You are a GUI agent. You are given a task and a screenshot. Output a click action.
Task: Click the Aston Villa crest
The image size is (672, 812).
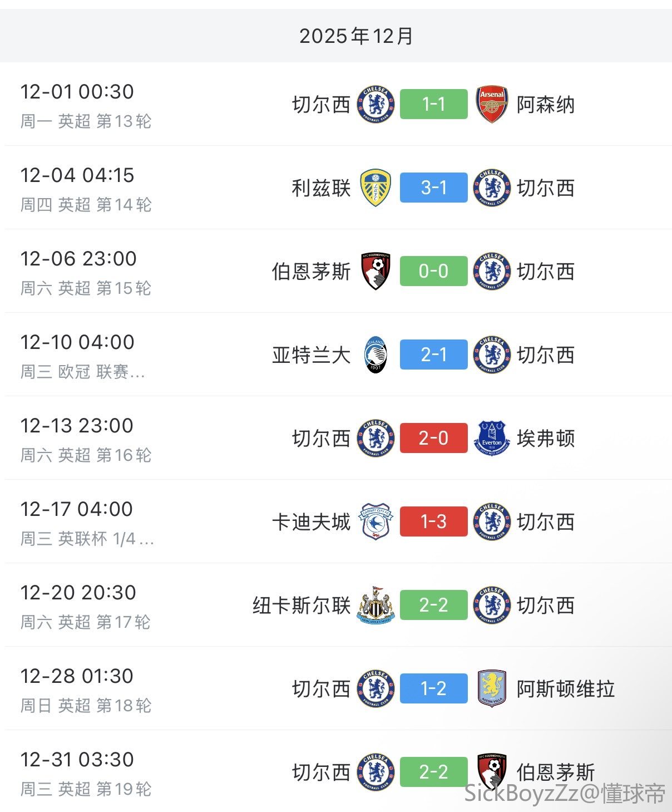coord(492,688)
